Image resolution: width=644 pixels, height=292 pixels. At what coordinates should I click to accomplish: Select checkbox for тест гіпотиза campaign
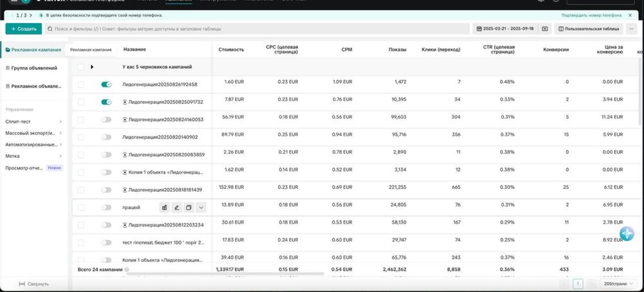pos(81,242)
